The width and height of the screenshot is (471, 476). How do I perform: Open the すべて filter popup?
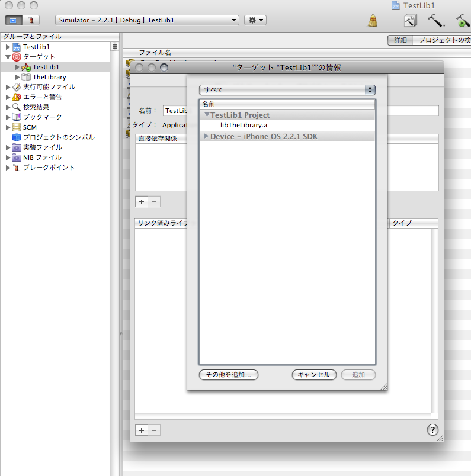click(287, 90)
